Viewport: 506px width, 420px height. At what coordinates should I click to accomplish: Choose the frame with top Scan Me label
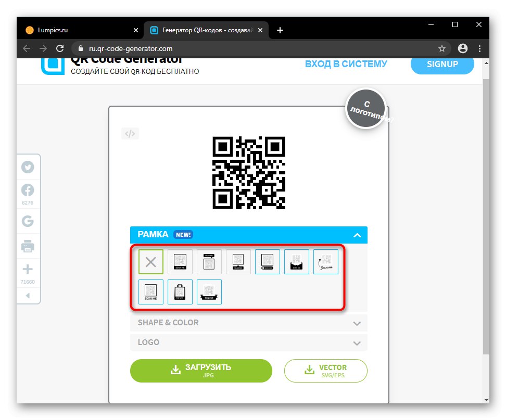209,262
